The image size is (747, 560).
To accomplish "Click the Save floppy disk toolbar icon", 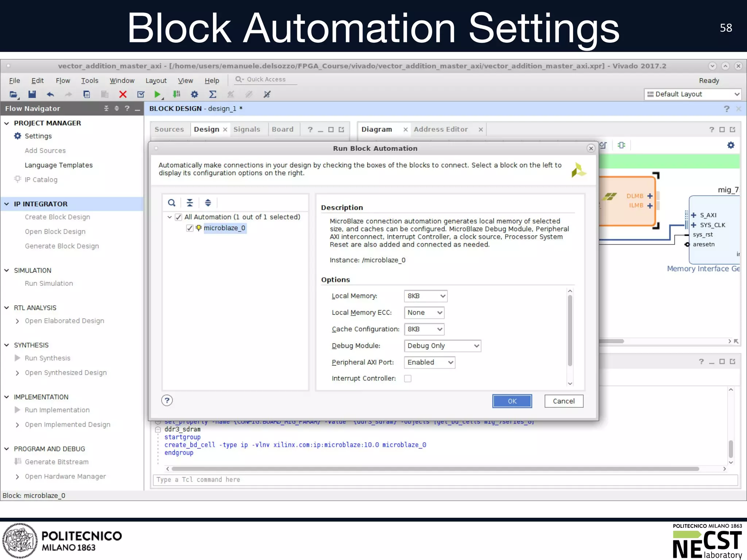I will [32, 94].
